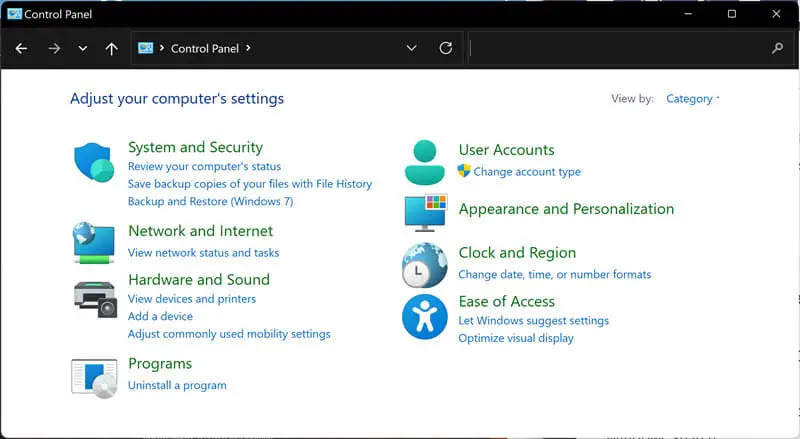Click the Control Panel icon in address bar
Viewport: 800px width, 439px height.
tap(145, 48)
